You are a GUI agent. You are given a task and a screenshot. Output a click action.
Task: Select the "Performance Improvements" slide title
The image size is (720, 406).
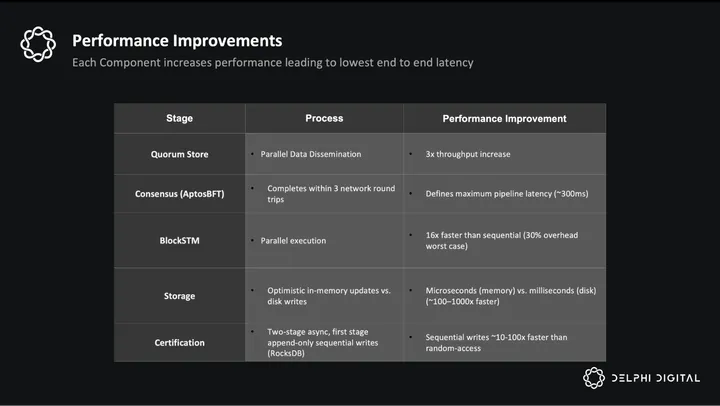[x=177, y=41]
